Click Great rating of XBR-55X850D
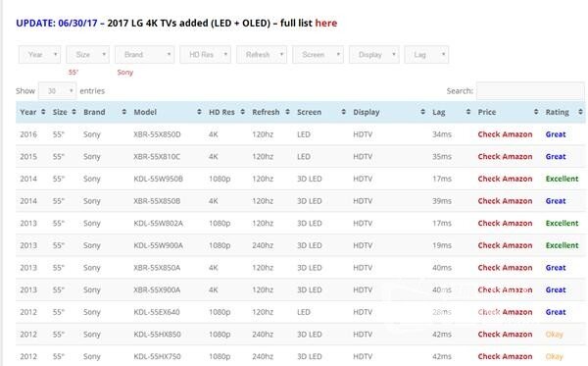This screenshot has height=366, width=588. click(556, 134)
